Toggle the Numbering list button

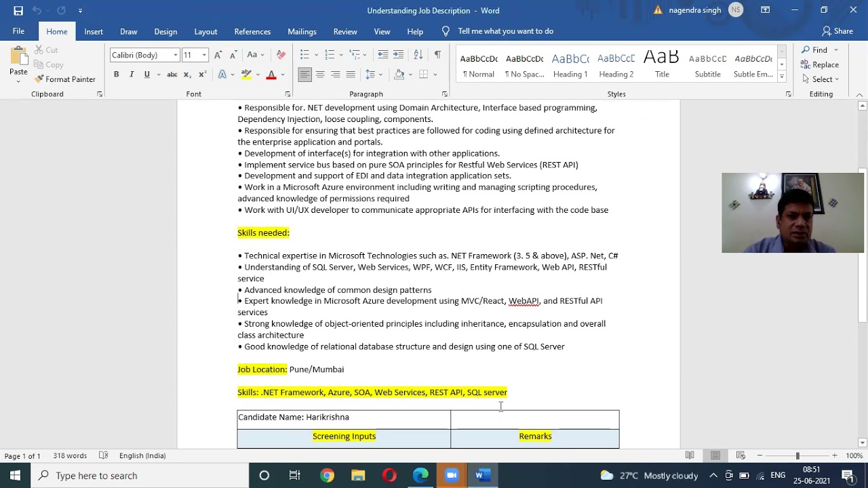pyautogui.click(x=330, y=55)
